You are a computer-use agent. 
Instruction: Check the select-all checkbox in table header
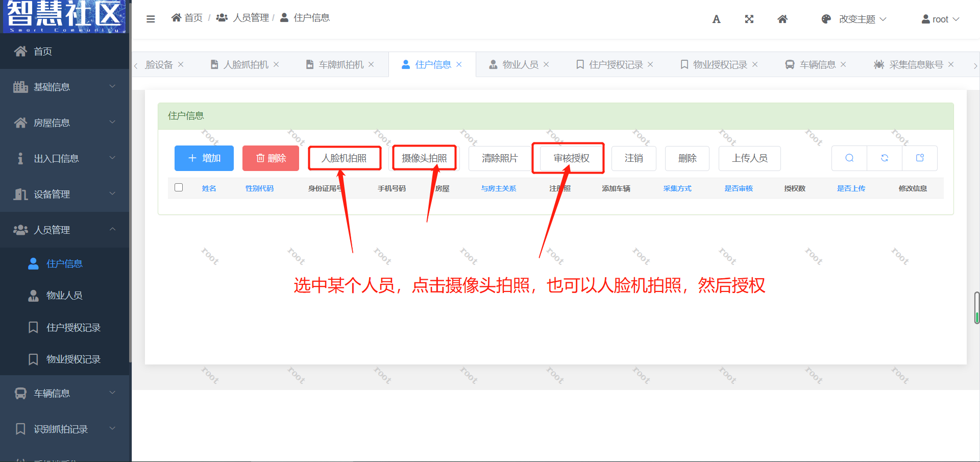click(179, 187)
